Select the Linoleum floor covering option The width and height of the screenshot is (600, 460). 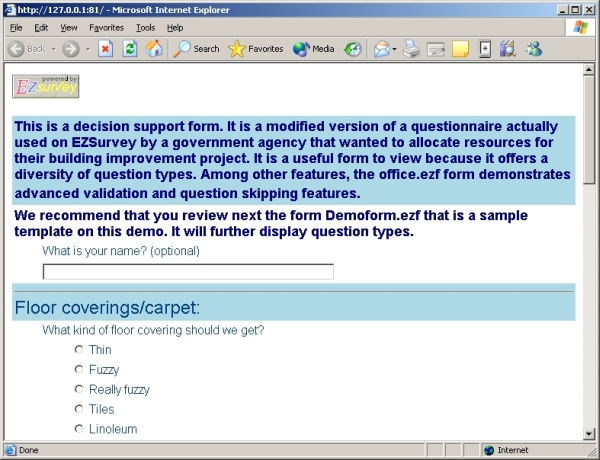coord(79,429)
